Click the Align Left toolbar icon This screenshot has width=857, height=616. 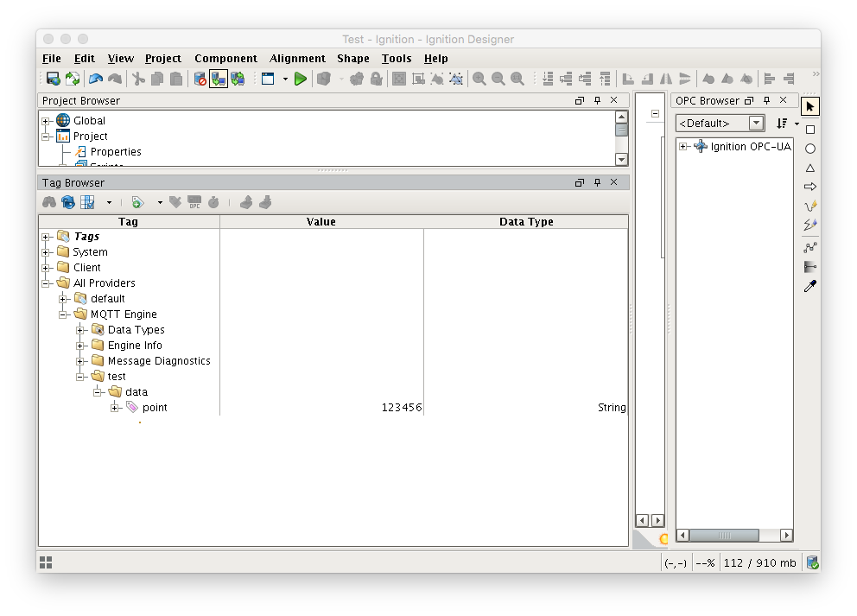pos(770,79)
